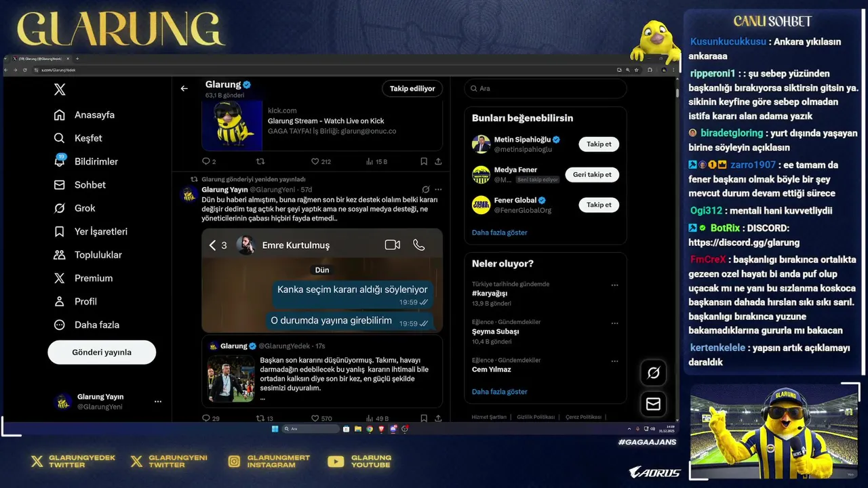Image resolution: width=868 pixels, height=488 pixels.
Task: Open Grok from the sidebar
Action: 75,208
